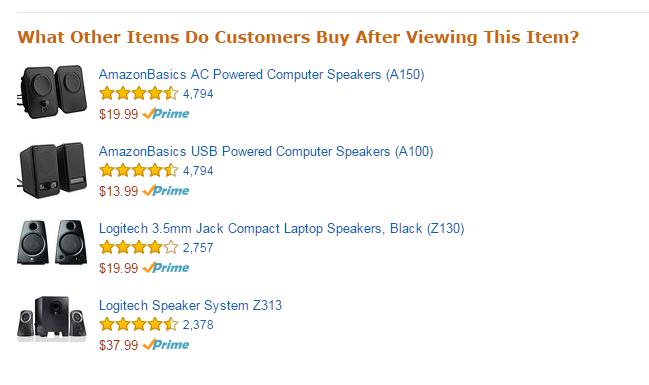Click star rating for A150 speakers
Viewport: 649px width, 385px height.
[x=139, y=94]
